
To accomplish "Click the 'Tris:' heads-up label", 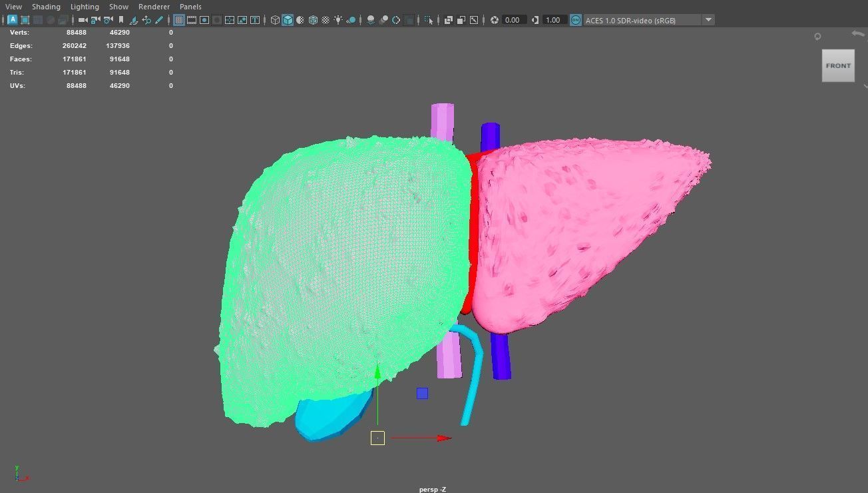I will [x=17, y=73].
